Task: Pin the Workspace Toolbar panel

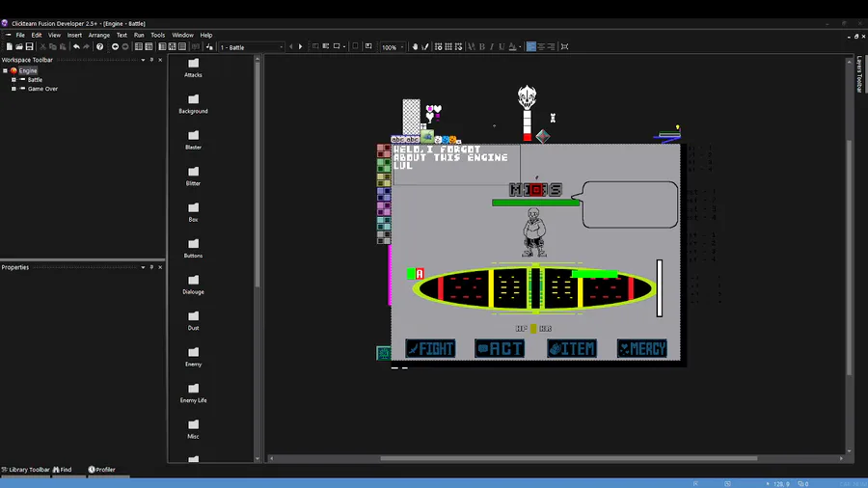Action: click(151, 60)
